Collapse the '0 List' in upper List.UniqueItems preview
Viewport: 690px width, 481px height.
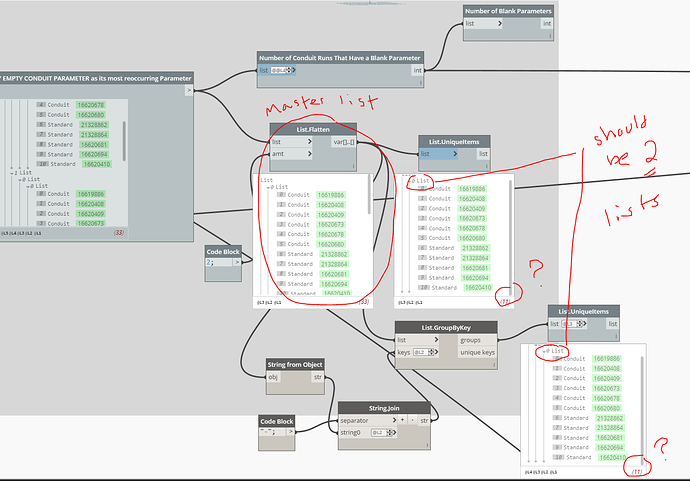tap(409, 181)
